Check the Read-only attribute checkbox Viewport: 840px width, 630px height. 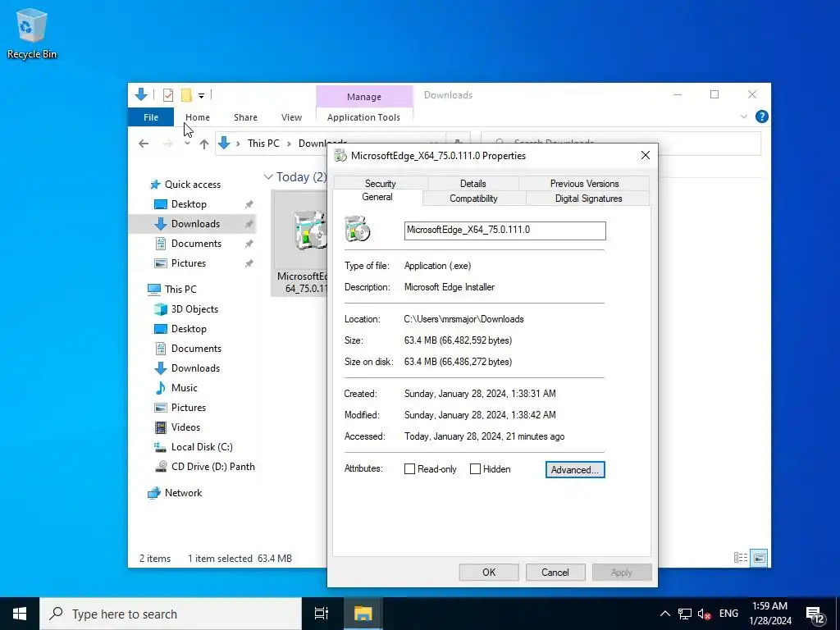coord(409,468)
